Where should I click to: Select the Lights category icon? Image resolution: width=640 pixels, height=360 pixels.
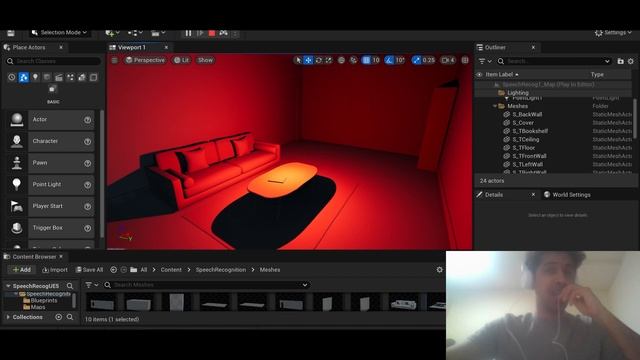coord(36,77)
